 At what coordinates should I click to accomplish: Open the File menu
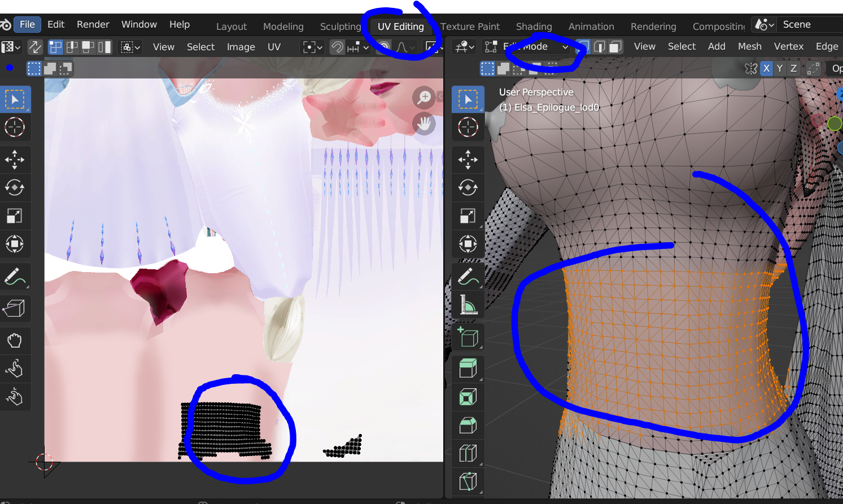pos(27,24)
